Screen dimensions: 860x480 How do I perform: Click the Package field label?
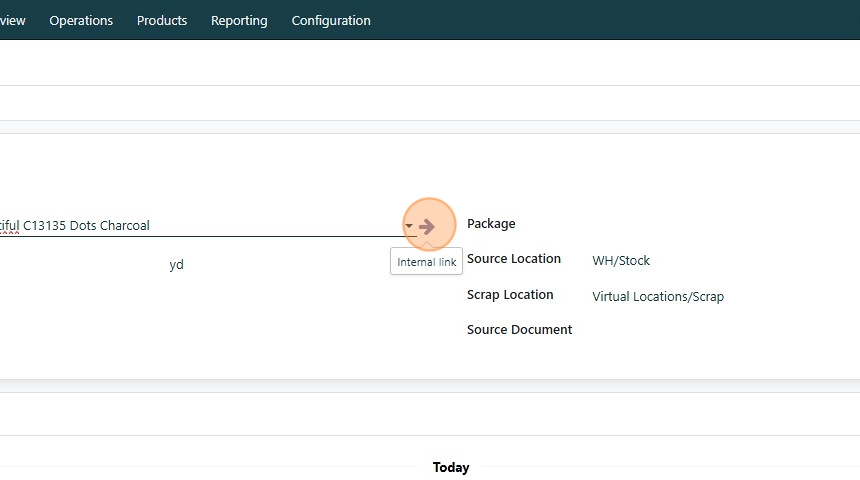pyautogui.click(x=491, y=224)
